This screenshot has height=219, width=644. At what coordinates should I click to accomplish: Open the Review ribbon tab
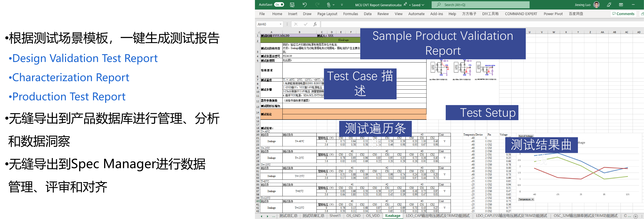tap(383, 14)
